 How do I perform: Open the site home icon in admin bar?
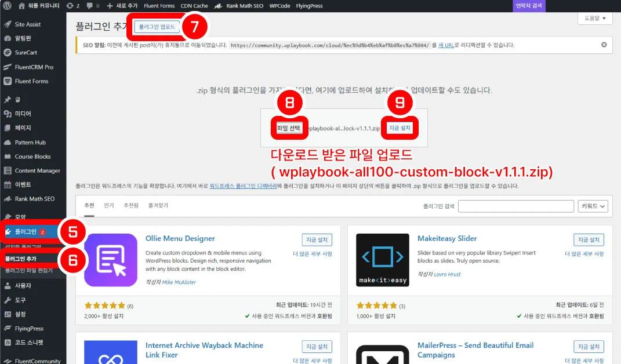tap(22, 6)
